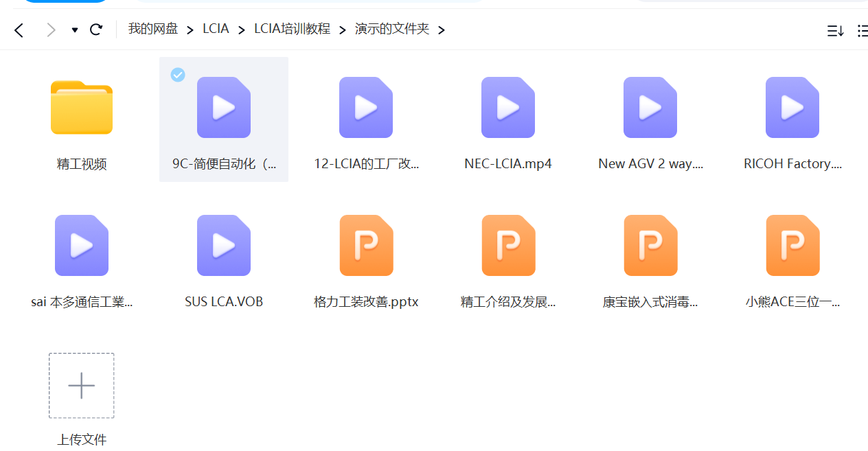The width and height of the screenshot is (868, 451).
Task: Open the SUS LCA.VOB video file
Action: tap(223, 246)
